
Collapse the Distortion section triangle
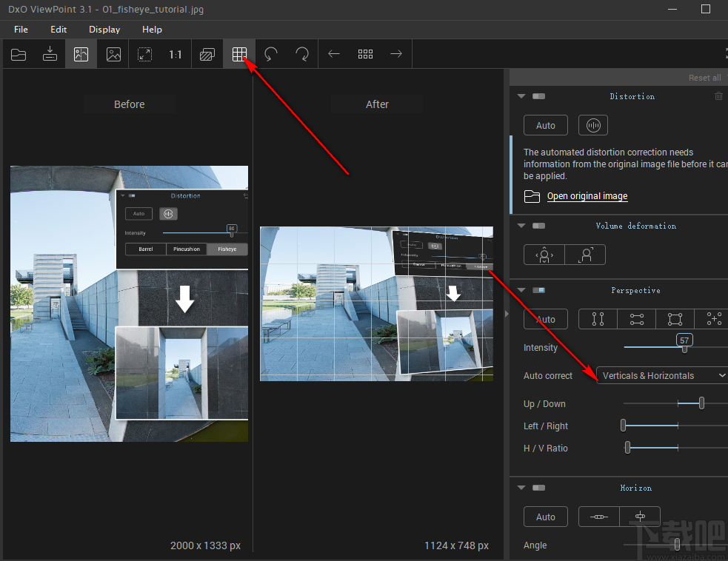tap(521, 96)
